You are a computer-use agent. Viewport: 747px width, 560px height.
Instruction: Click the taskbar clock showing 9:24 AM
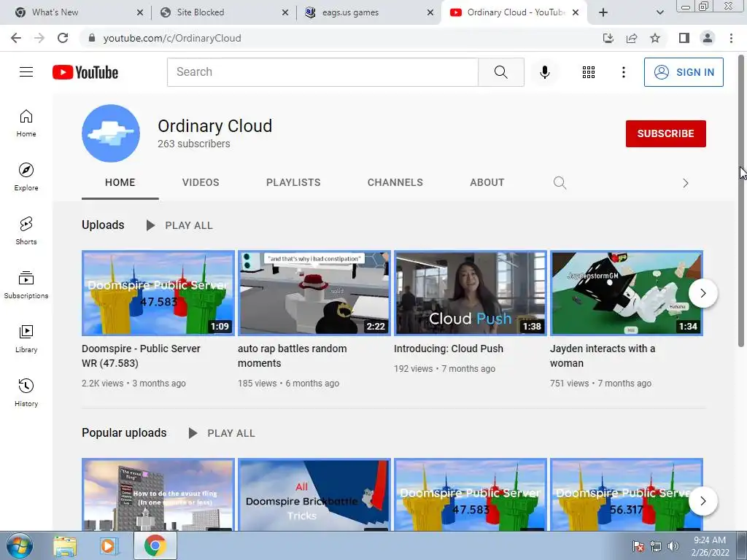(x=710, y=546)
